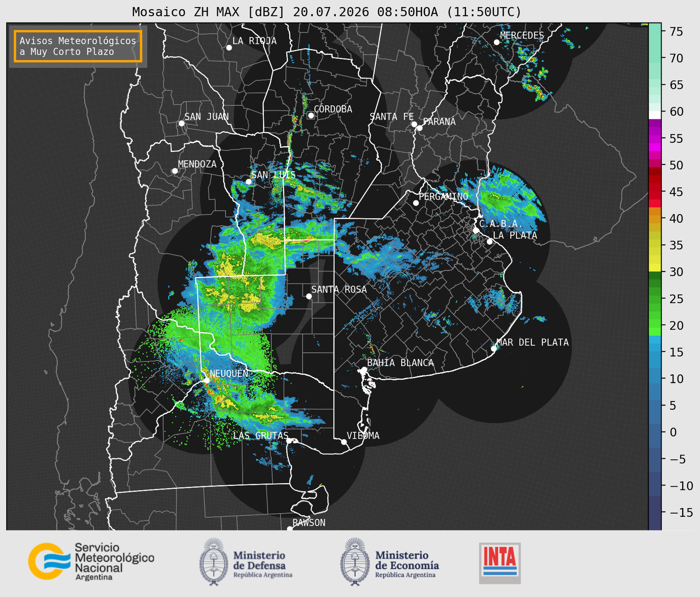Select the Pergamino city marker dot

point(416,203)
